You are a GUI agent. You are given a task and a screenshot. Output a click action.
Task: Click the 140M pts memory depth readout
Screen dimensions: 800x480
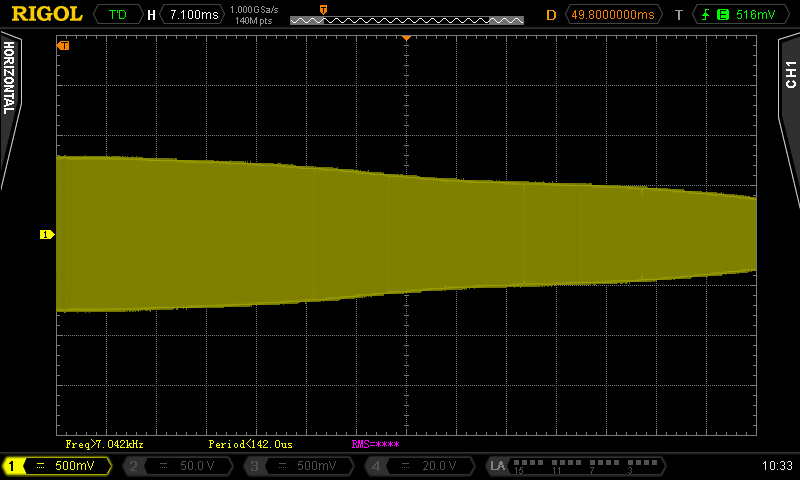pyautogui.click(x=254, y=21)
